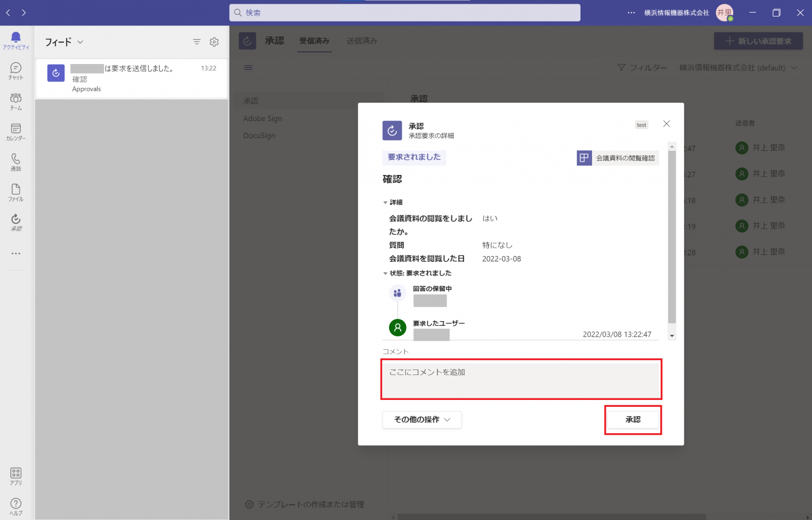Open the カレンダー calendar icon

[15, 131]
